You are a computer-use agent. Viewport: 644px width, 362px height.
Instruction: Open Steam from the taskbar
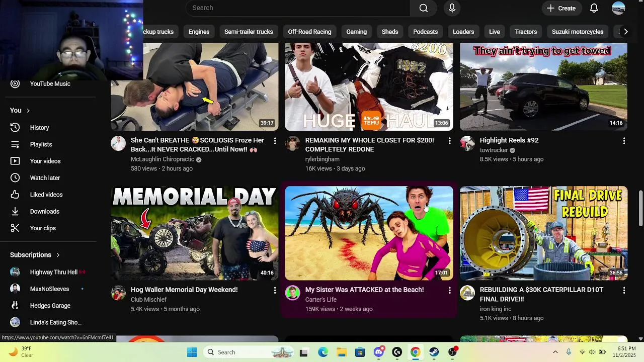tap(434, 352)
